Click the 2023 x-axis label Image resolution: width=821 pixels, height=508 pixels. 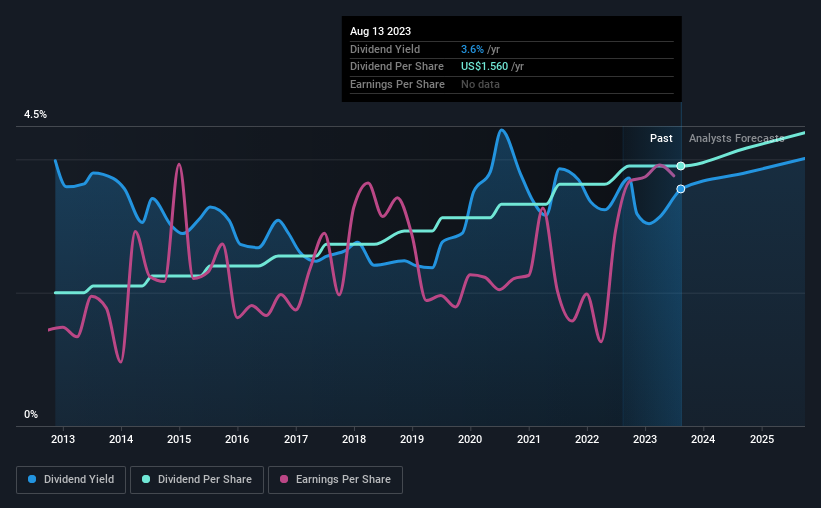(645, 439)
